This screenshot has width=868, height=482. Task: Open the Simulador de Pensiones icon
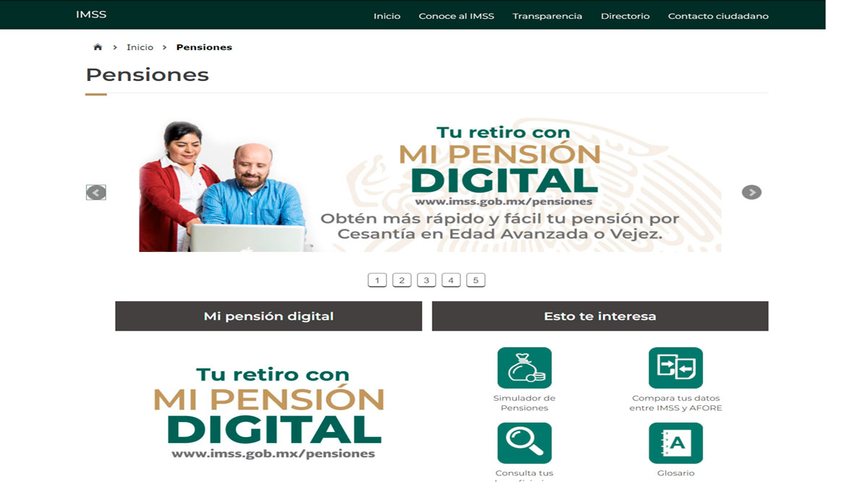click(x=524, y=368)
